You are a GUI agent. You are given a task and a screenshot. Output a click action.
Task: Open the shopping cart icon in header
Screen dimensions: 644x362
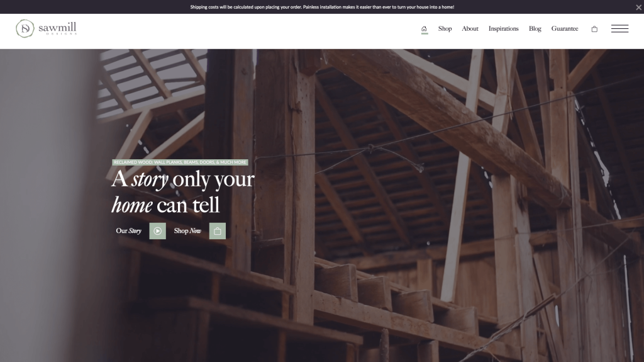click(594, 29)
